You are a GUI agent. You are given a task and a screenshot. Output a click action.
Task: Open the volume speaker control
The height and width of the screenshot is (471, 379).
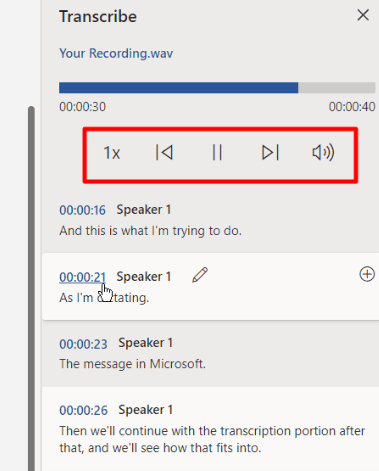(x=323, y=153)
